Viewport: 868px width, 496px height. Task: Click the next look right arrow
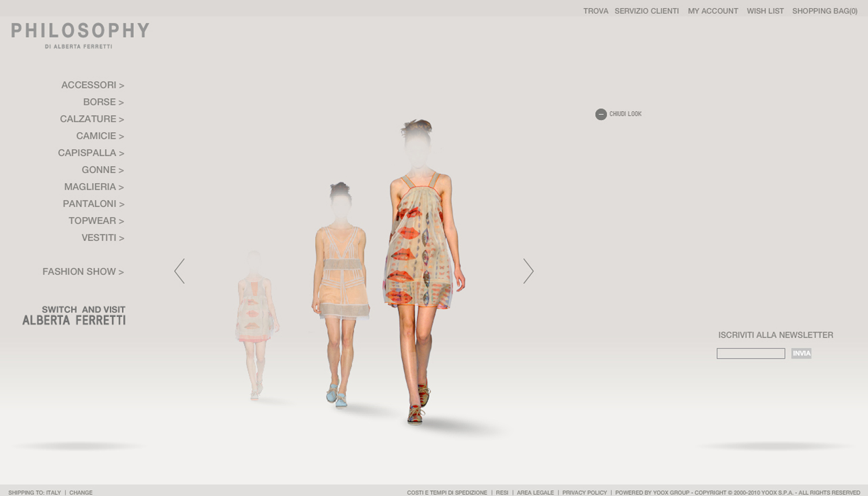[528, 271]
